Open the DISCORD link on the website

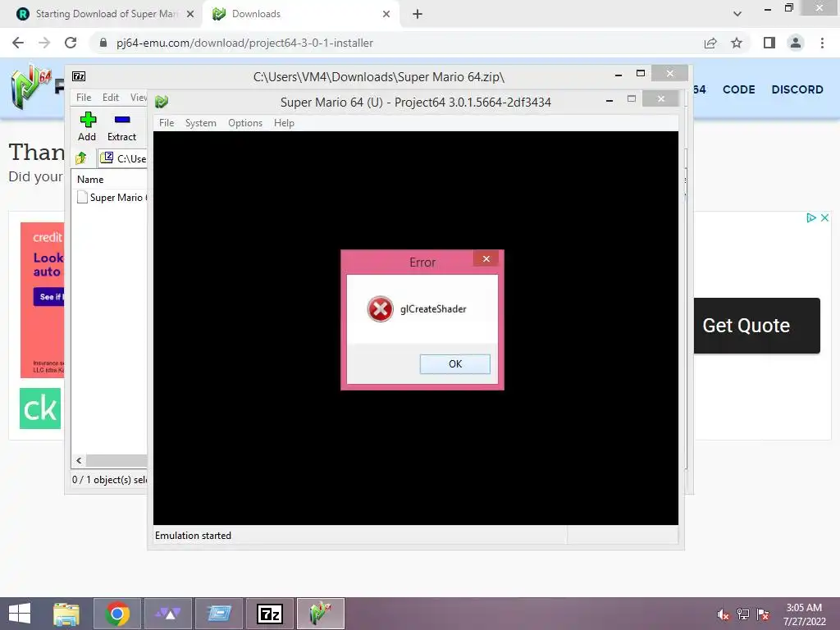click(x=797, y=89)
